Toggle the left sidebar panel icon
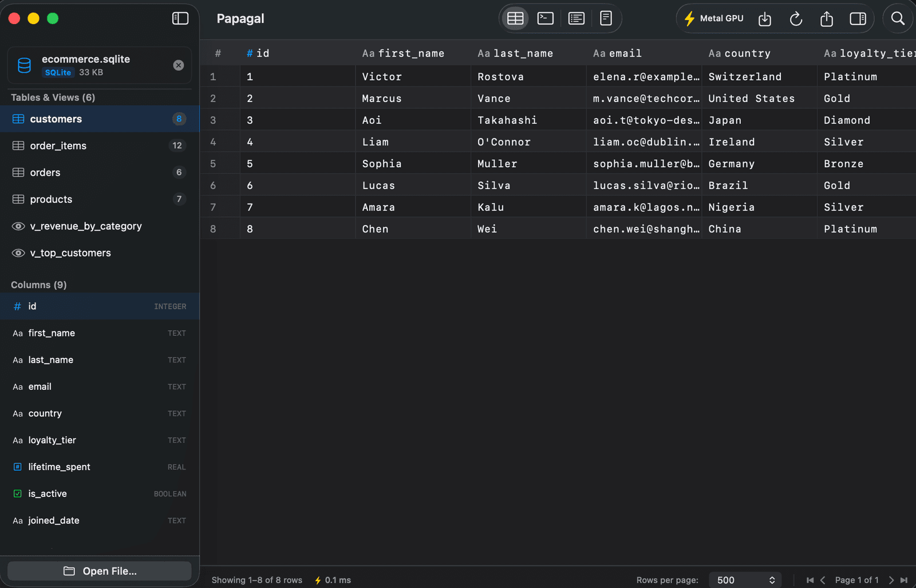The height and width of the screenshot is (588, 916). pos(180,18)
